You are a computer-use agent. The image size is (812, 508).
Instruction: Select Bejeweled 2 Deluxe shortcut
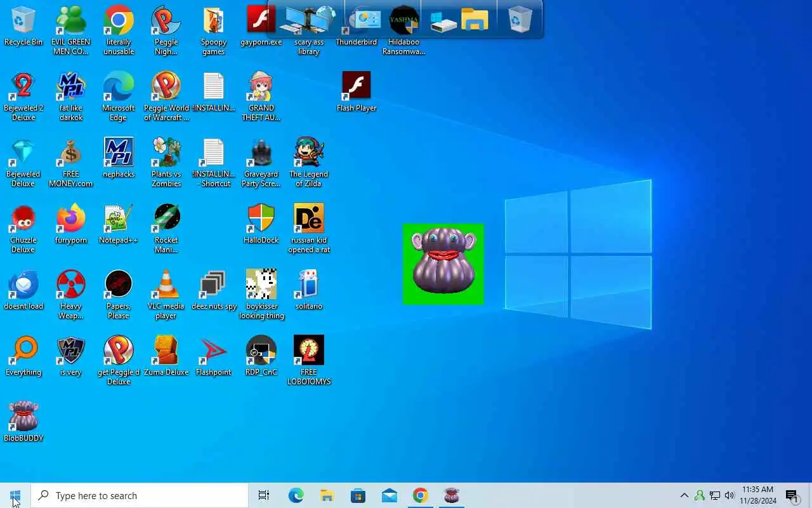(x=23, y=97)
